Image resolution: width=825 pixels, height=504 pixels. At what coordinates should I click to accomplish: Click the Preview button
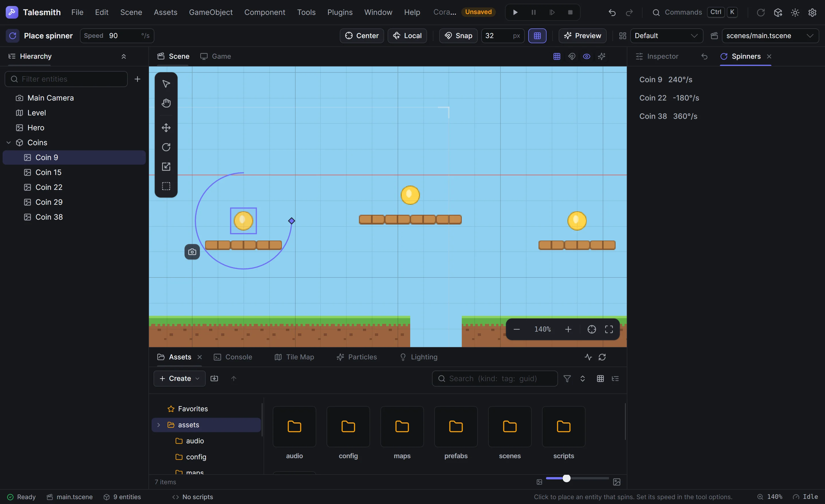coord(582,36)
